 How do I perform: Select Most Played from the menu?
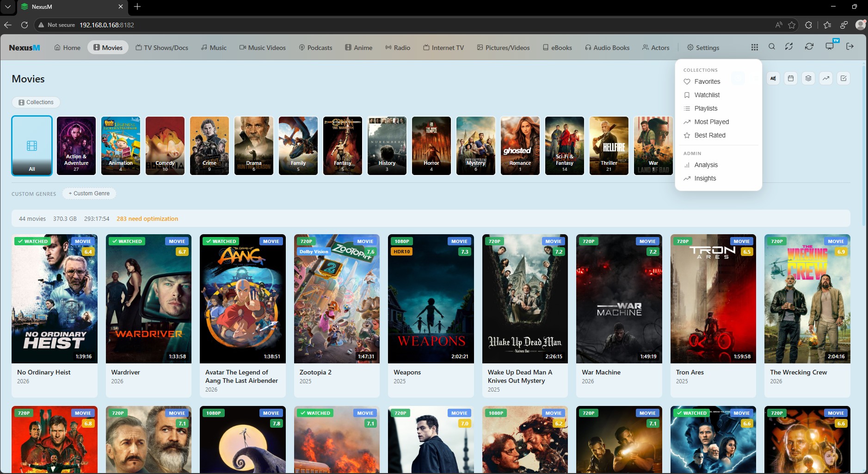(719, 122)
